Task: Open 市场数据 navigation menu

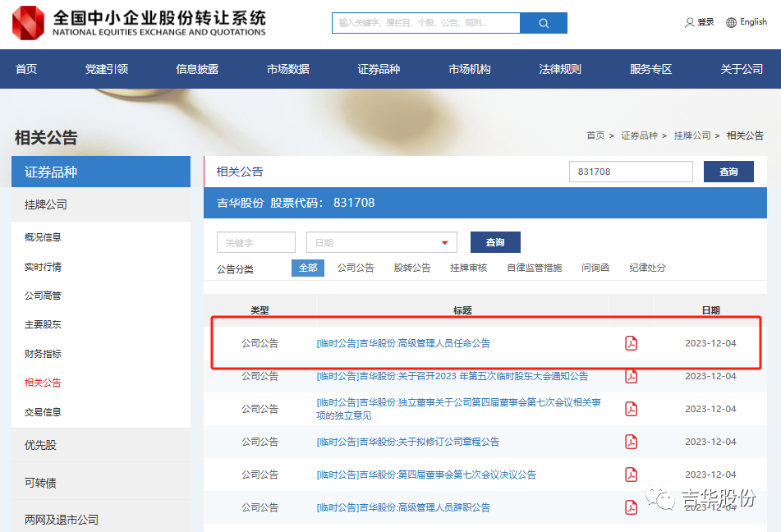Action: 288,69
